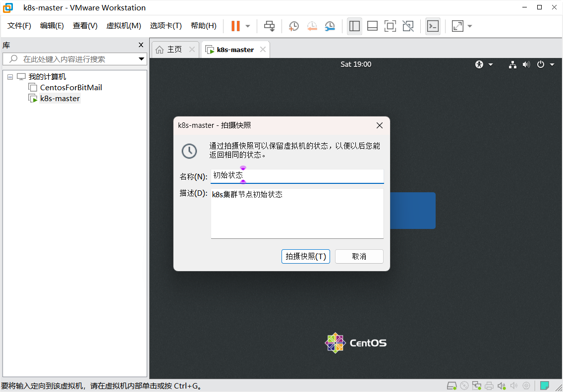The height and width of the screenshot is (392, 563).
Task: Select the CentosForBitMail virtual machine
Action: [71, 88]
